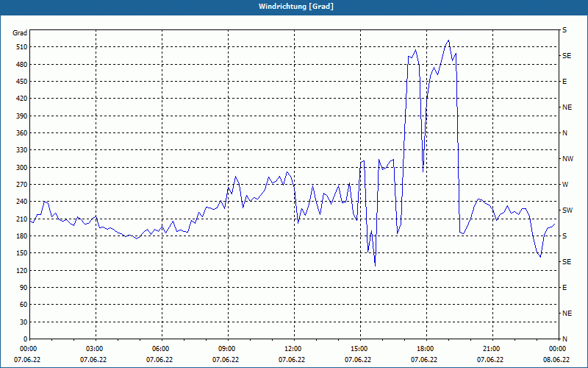588x368 pixels.
Task: Choose the 300 axis tick label
Action: 22,168
